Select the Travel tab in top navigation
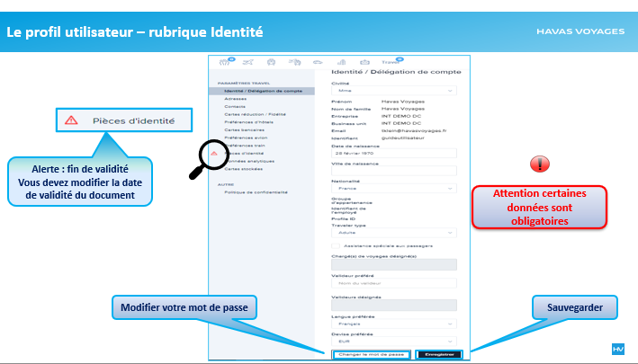The width and height of the screenshot is (638, 364). click(389, 62)
